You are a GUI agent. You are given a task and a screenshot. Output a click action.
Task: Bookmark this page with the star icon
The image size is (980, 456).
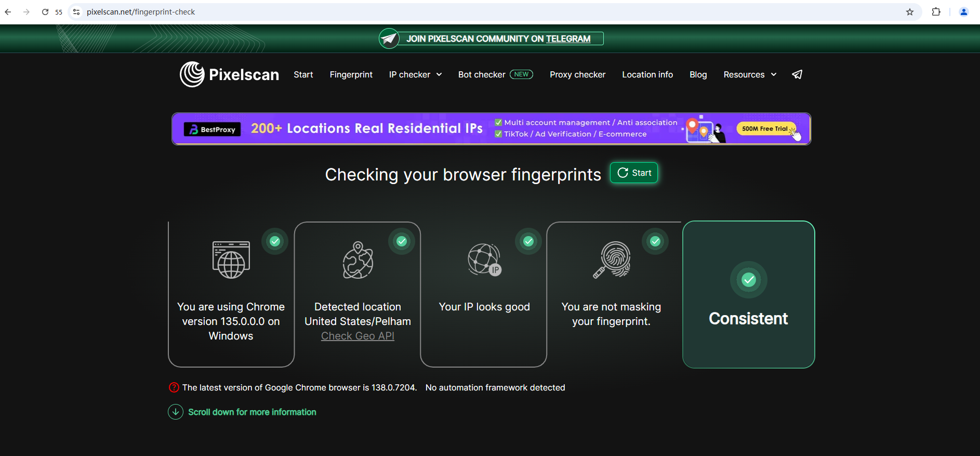point(909,12)
